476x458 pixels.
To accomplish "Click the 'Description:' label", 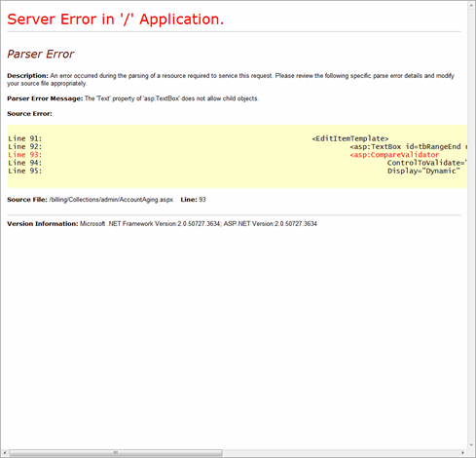I will pos(27,76).
